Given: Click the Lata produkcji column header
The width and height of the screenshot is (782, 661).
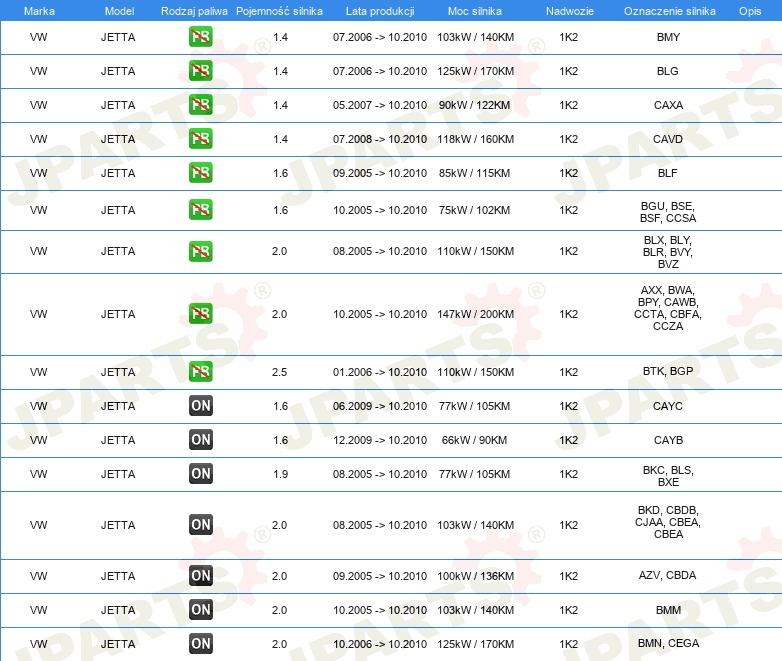Looking at the screenshot, I should [380, 11].
